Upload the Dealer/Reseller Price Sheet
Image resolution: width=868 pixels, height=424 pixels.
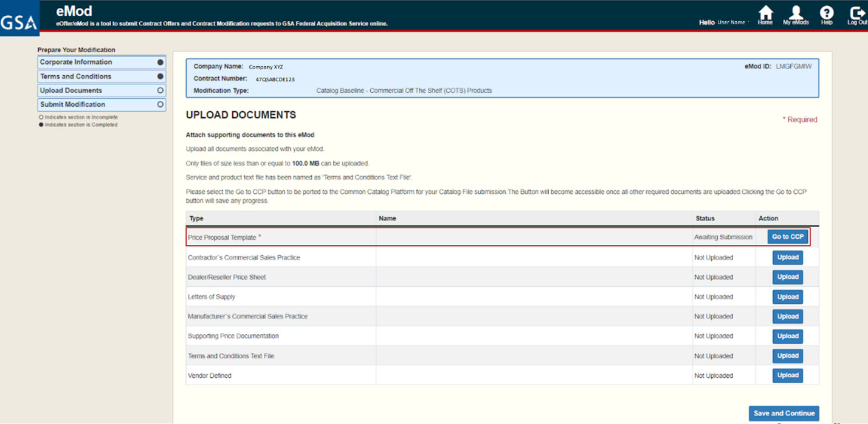tap(787, 277)
